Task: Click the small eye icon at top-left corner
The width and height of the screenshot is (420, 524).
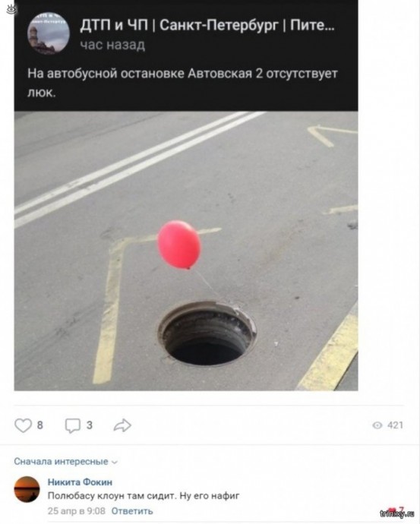Action: (10, 9)
